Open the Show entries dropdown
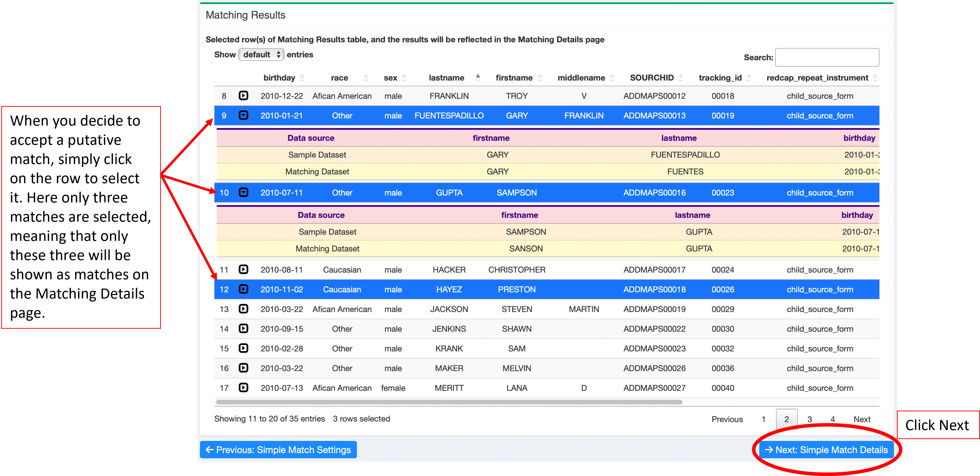980x476 pixels. pos(261,54)
